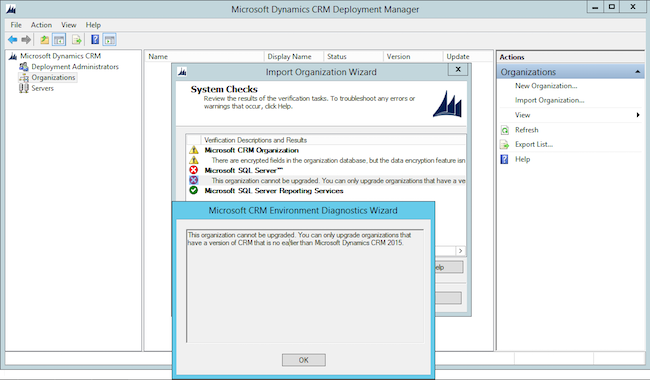Image resolution: width=650 pixels, height=380 pixels.
Task: Minimize the Deployment Manager window
Action: click(x=595, y=7)
